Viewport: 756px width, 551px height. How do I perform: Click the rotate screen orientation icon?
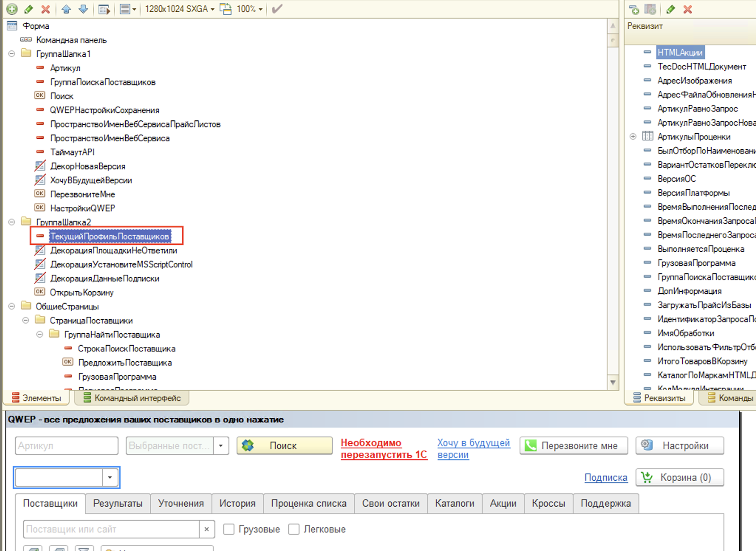click(x=226, y=9)
